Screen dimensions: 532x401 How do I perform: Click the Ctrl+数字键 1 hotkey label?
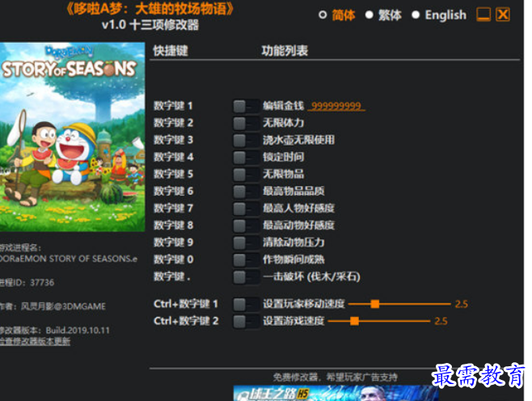click(x=186, y=304)
